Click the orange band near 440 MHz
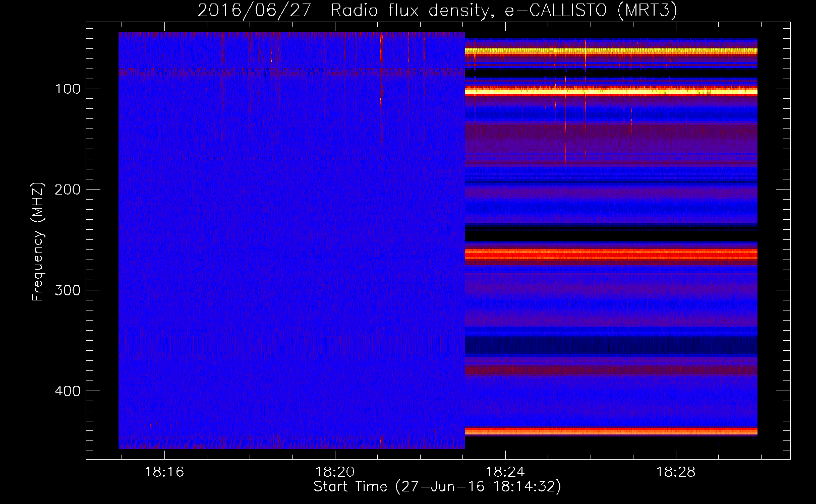The width and height of the screenshot is (816, 504). (611, 431)
